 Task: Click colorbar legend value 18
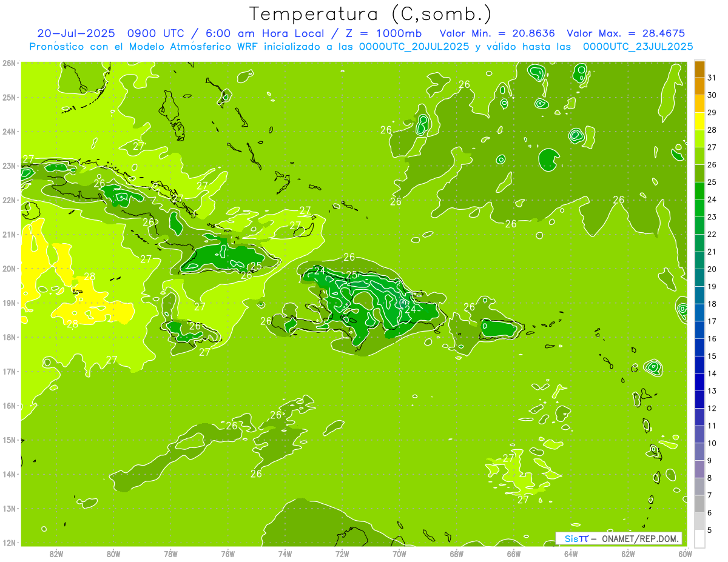tap(712, 304)
